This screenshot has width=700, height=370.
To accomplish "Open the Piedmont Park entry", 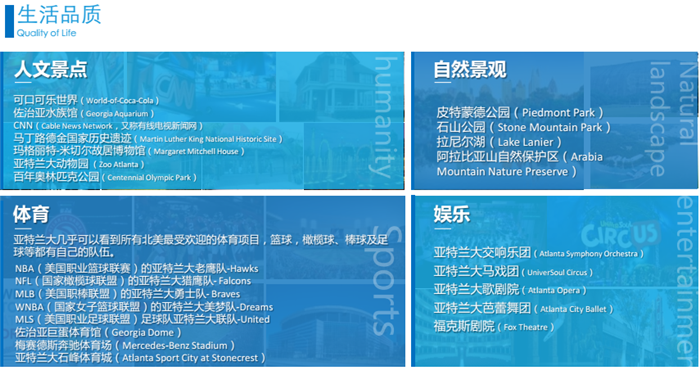I will (x=520, y=112).
